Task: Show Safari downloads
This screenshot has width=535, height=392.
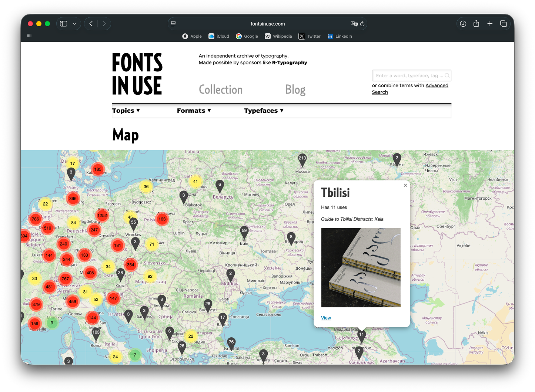Action: 463,24
